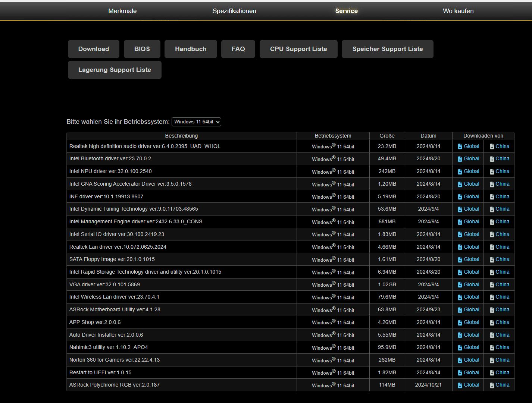Image resolution: width=532 pixels, height=403 pixels.
Task: Select the Beschreibung column header
Action: (x=181, y=136)
